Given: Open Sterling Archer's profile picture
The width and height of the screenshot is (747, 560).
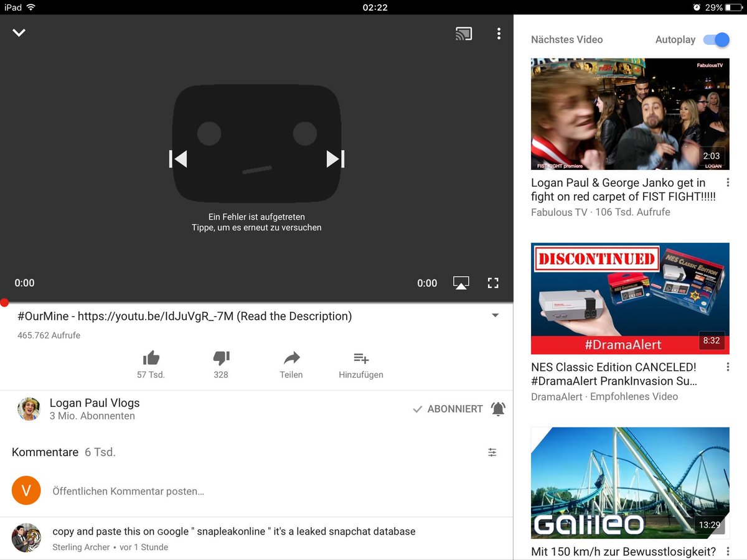Looking at the screenshot, I should click(26, 538).
